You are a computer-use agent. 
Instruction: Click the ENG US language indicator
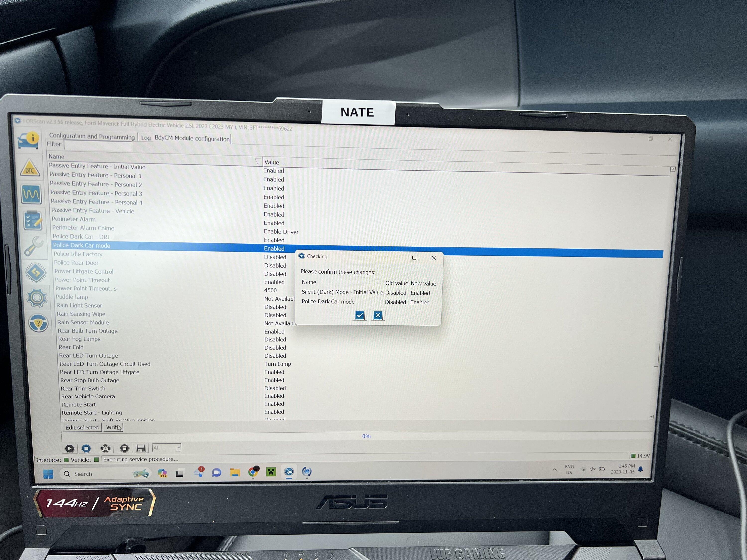click(569, 470)
